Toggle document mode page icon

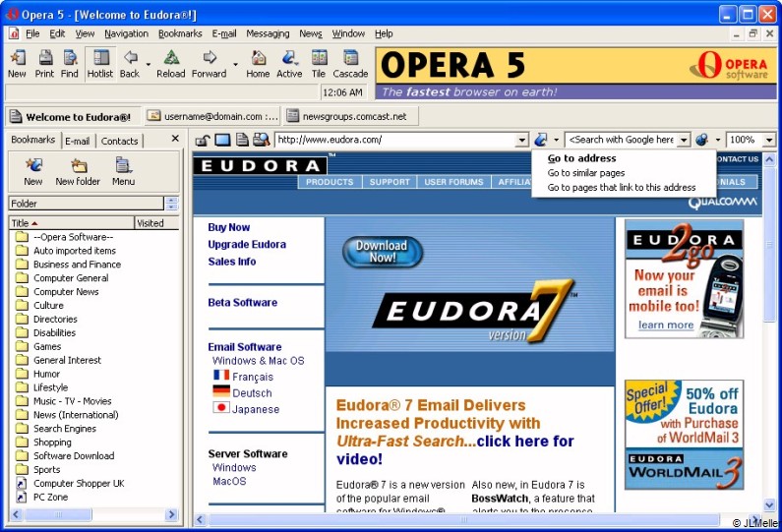pyautogui.click(x=242, y=140)
